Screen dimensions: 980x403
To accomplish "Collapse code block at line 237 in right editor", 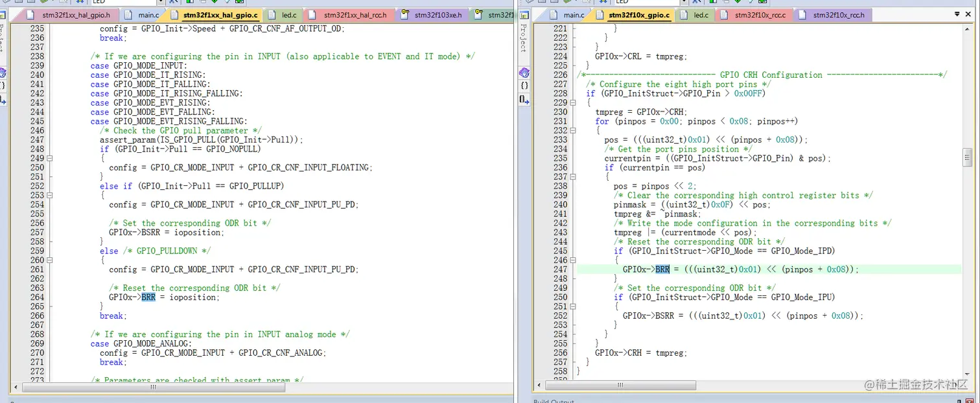I will [573, 176].
